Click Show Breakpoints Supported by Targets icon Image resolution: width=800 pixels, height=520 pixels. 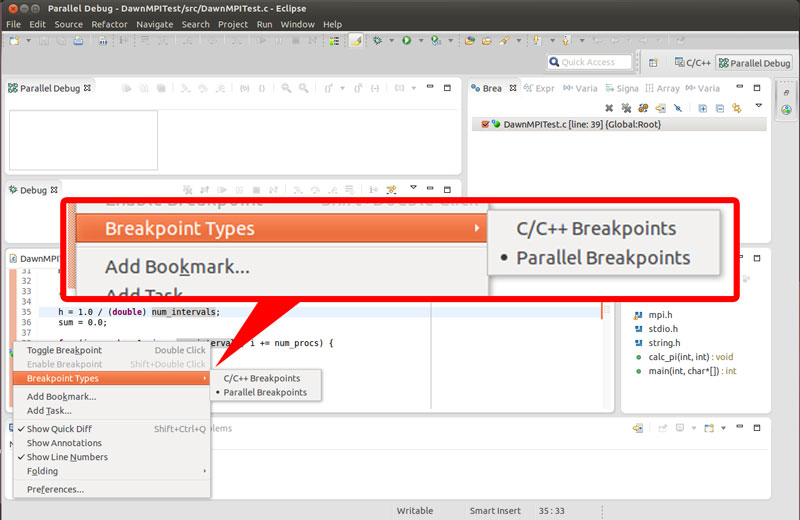pyautogui.click(x=643, y=108)
